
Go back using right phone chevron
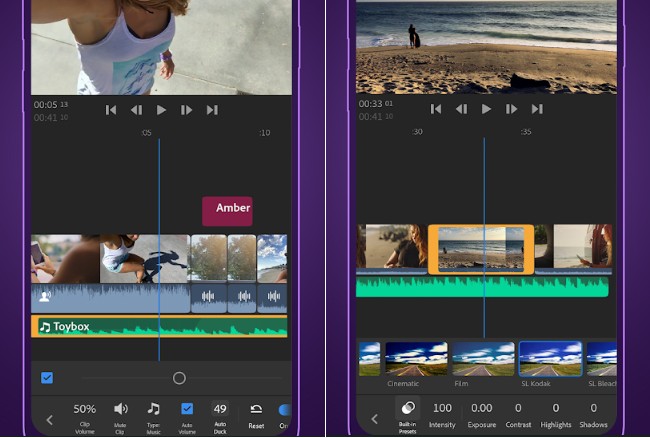click(x=375, y=419)
